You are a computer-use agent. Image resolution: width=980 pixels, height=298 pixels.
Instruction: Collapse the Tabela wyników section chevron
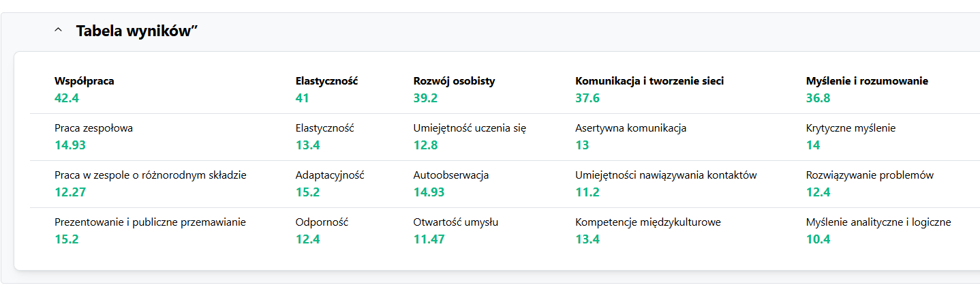[x=59, y=31]
